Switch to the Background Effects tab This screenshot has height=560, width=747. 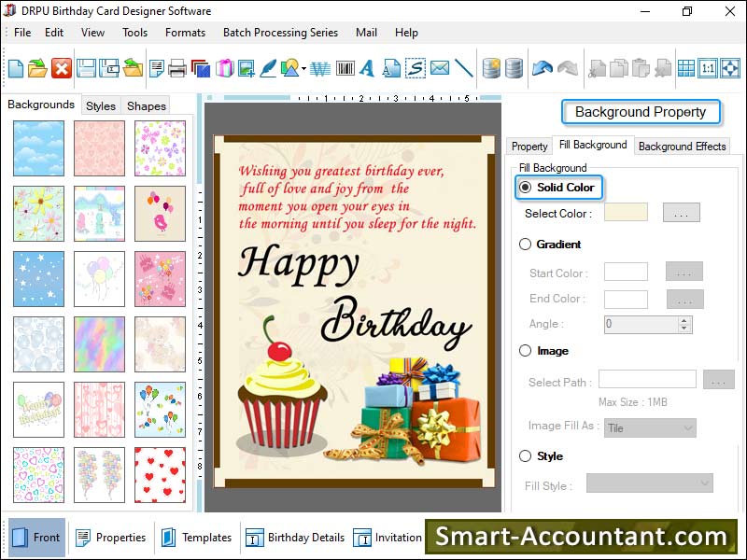682,147
